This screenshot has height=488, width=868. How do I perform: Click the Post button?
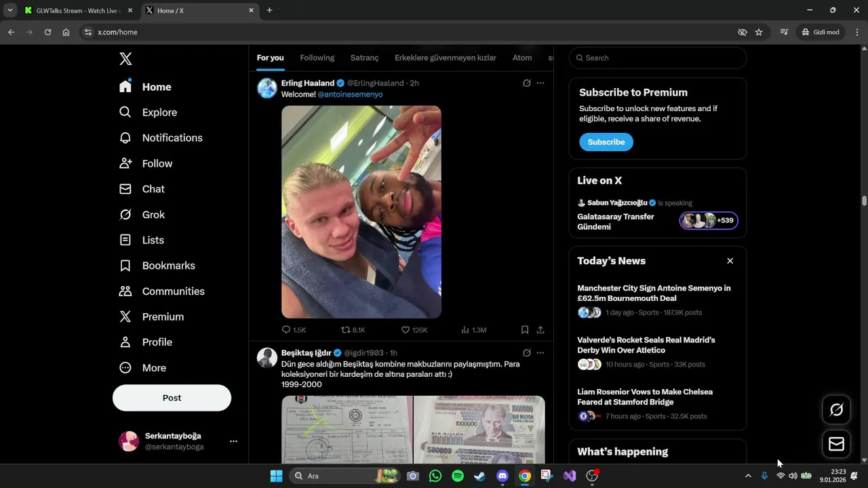(172, 398)
